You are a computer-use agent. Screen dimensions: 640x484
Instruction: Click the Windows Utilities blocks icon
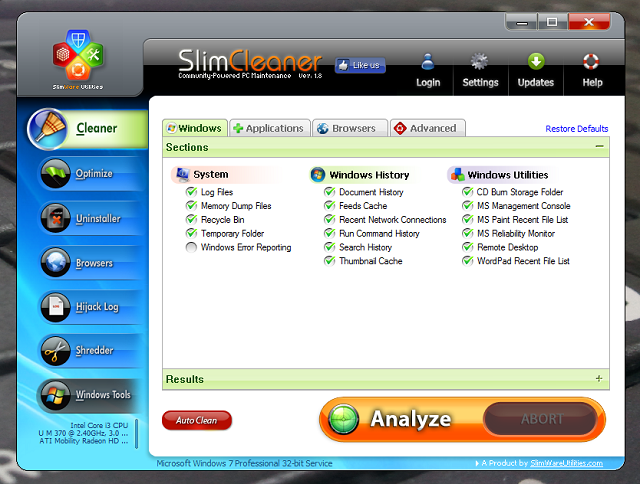(x=457, y=175)
